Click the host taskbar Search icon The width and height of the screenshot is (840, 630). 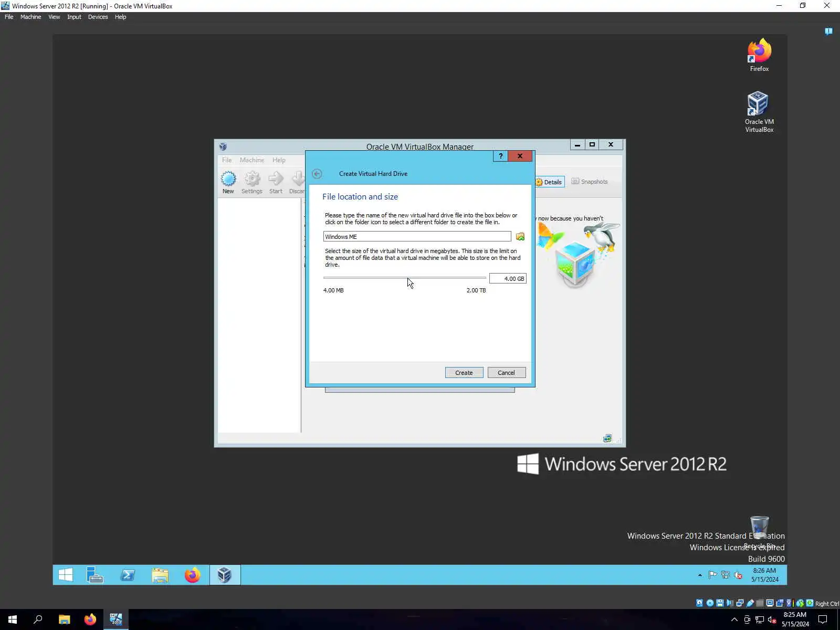pyautogui.click(x=38, y=619)
